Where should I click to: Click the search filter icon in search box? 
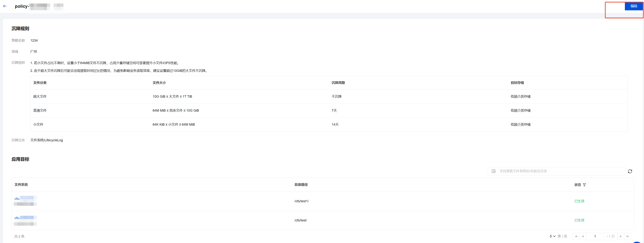(493, 171)
